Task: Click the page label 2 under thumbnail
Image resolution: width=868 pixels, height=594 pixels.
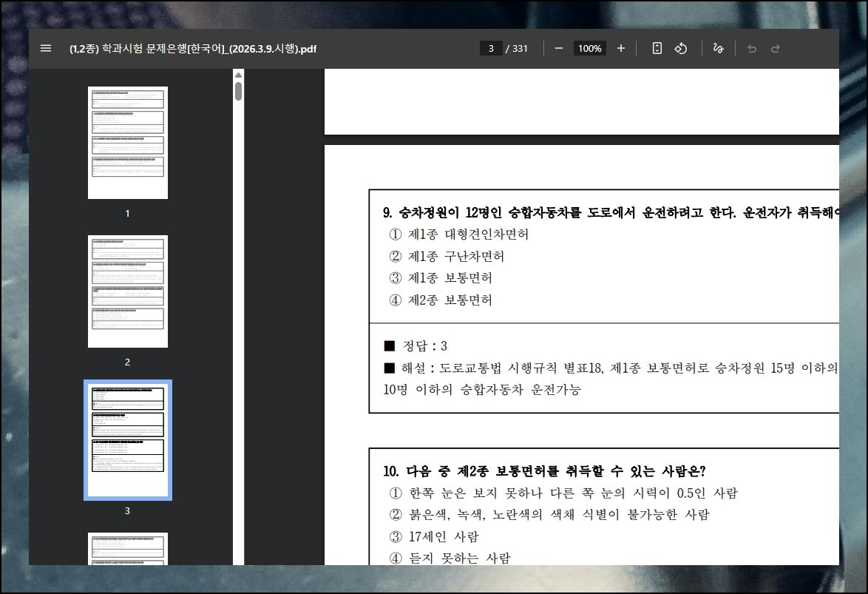Action: pyautogui.click(x=127, y=362)
